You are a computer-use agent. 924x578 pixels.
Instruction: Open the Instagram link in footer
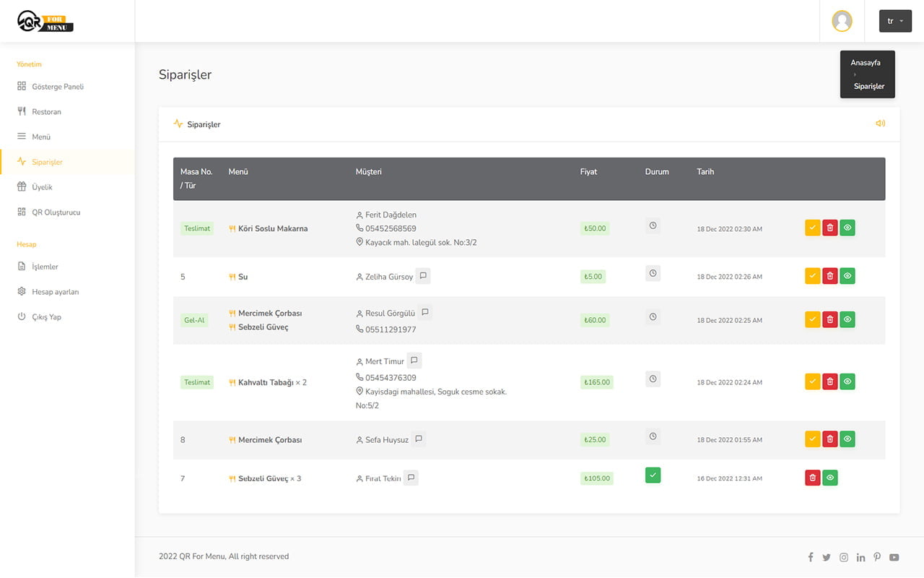click(x=844, y=557)
